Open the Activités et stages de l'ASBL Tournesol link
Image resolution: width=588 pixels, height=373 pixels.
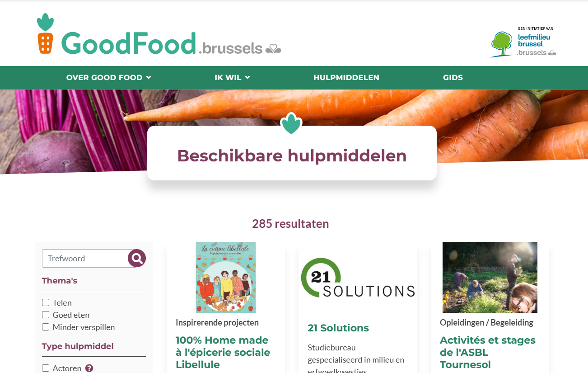(488, 352)
